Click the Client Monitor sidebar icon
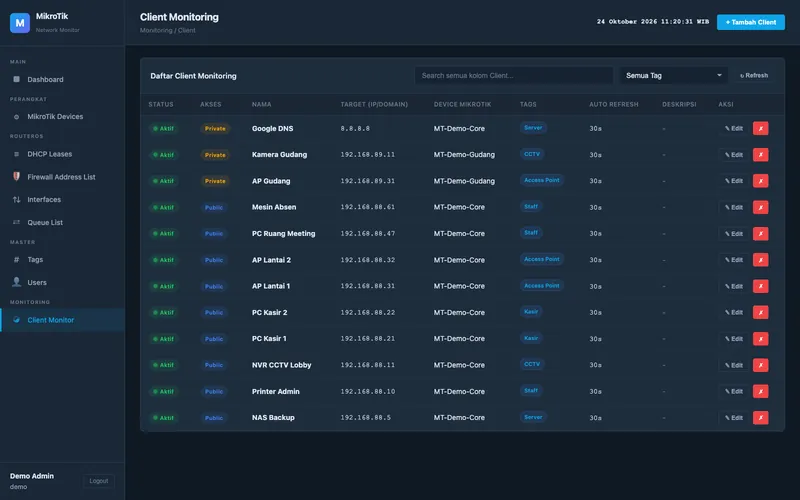 pos(16,319)
